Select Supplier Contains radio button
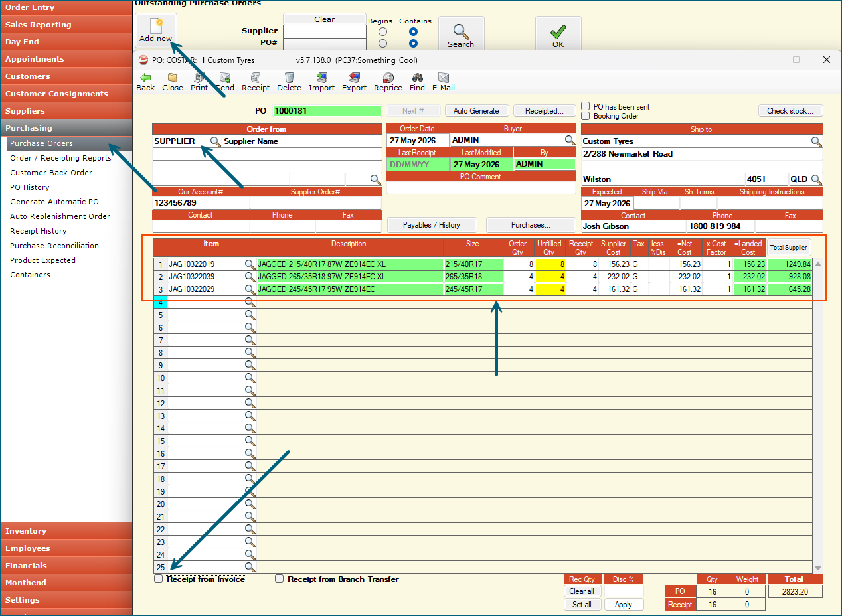 click(x=413, y=32)
